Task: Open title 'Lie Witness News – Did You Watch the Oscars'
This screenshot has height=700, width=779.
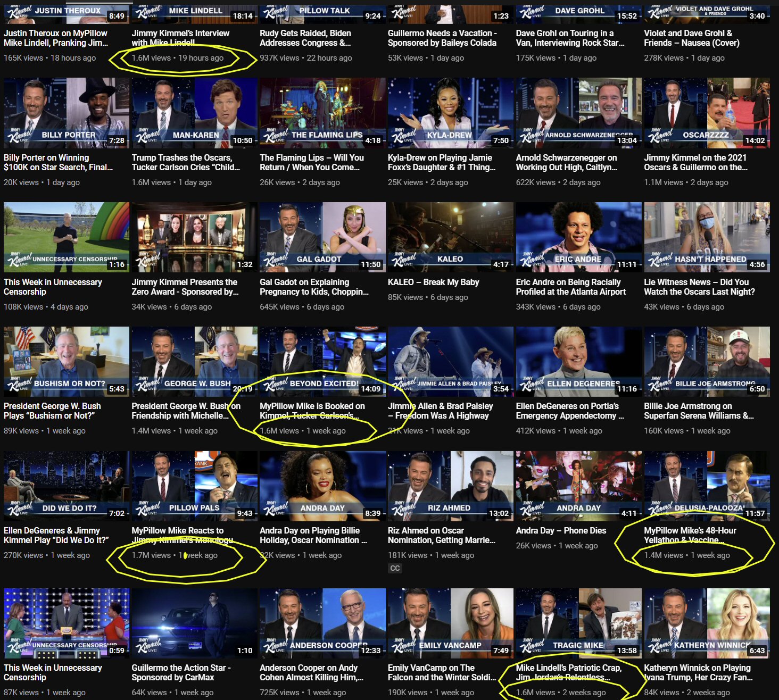Action: (x=700, y=287)
